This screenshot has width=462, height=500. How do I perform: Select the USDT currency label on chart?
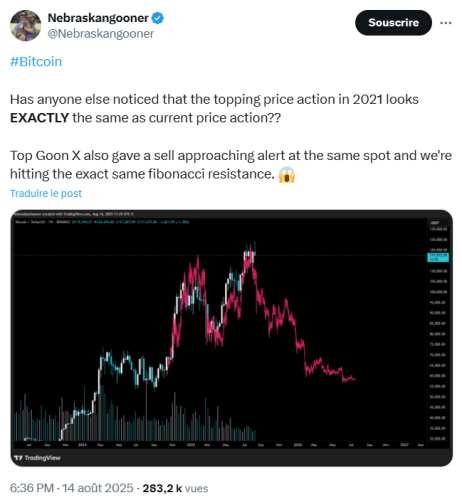click(x=435, y=223)
